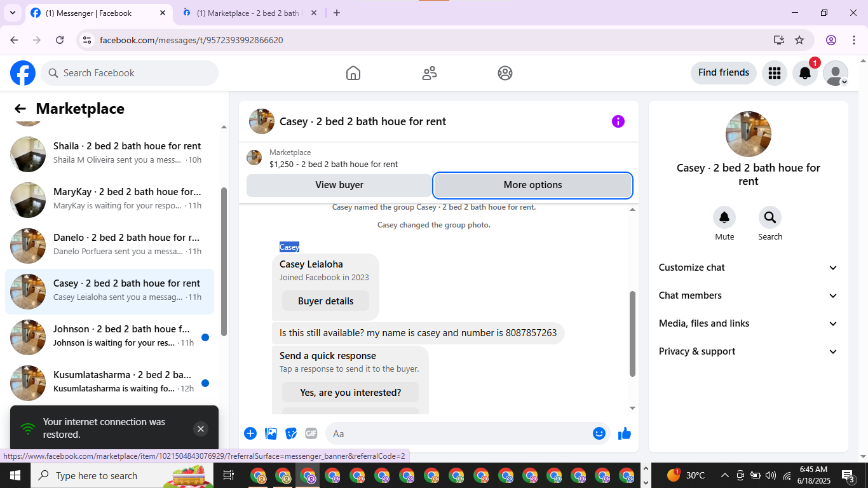This screenshot has height=488, width=868.
Task: Open Kusumlatasharma unread conversation
Action: [109, 383]
